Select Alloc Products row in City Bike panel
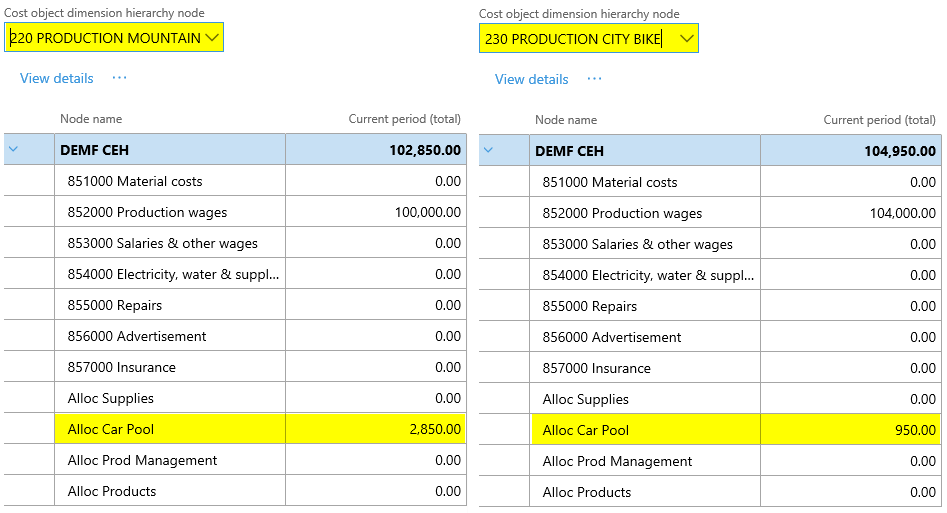 [x=587, y=492]
